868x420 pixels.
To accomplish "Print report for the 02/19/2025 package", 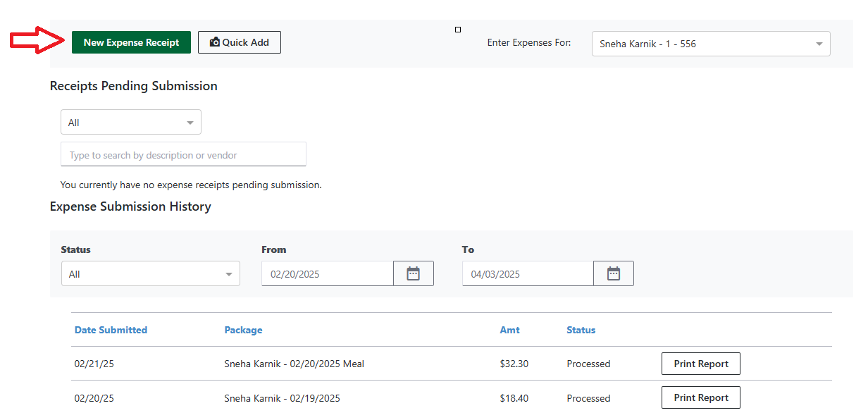I will 700,397.
